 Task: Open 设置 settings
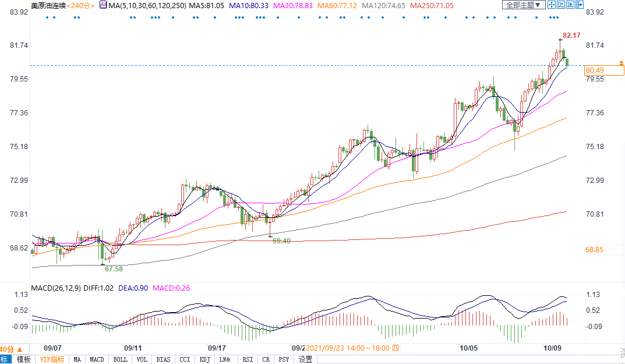[306, 359]
